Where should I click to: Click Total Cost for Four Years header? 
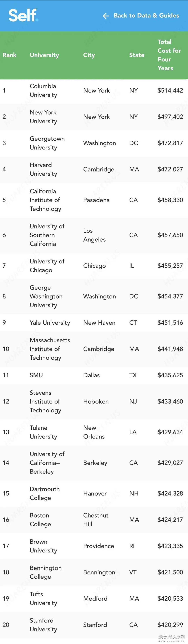click(x=169, y=55)
